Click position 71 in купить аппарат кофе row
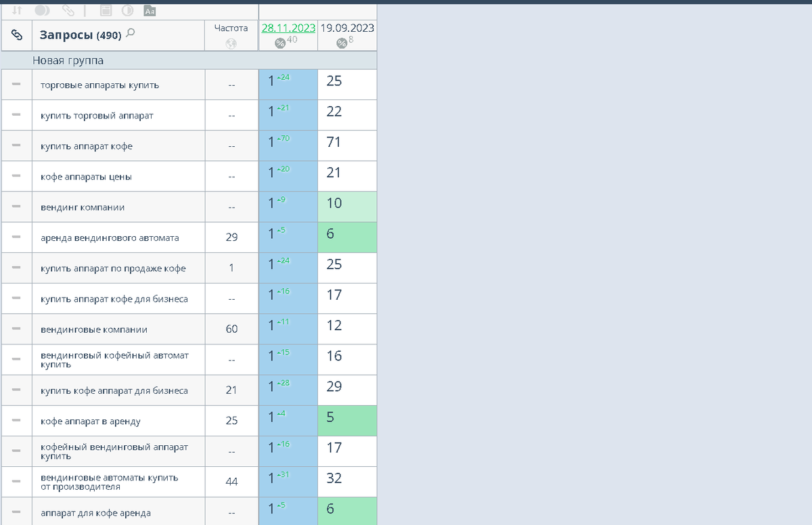This screenshot has width=812, height=525. 347,145
